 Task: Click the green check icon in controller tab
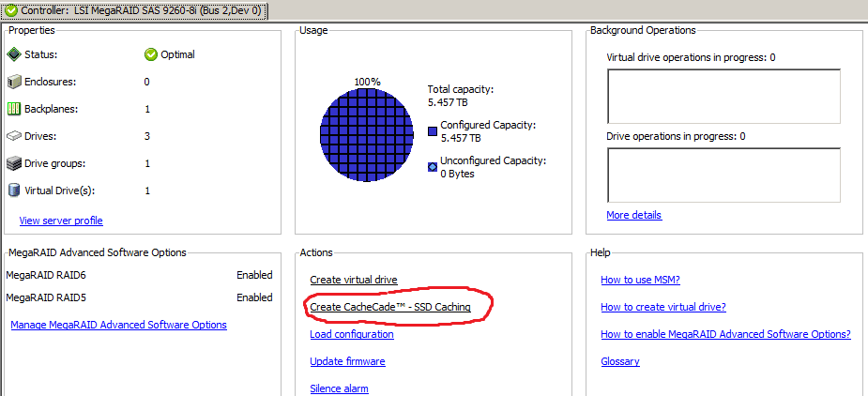tap(11, 10)
